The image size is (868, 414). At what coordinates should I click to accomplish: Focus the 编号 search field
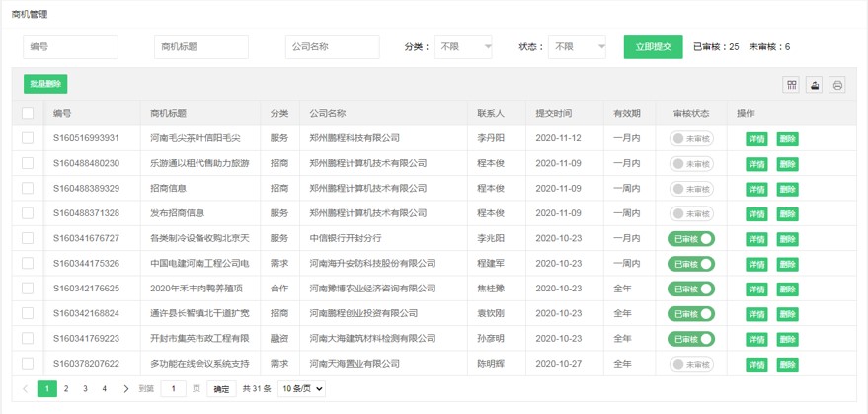pos(70,47)
